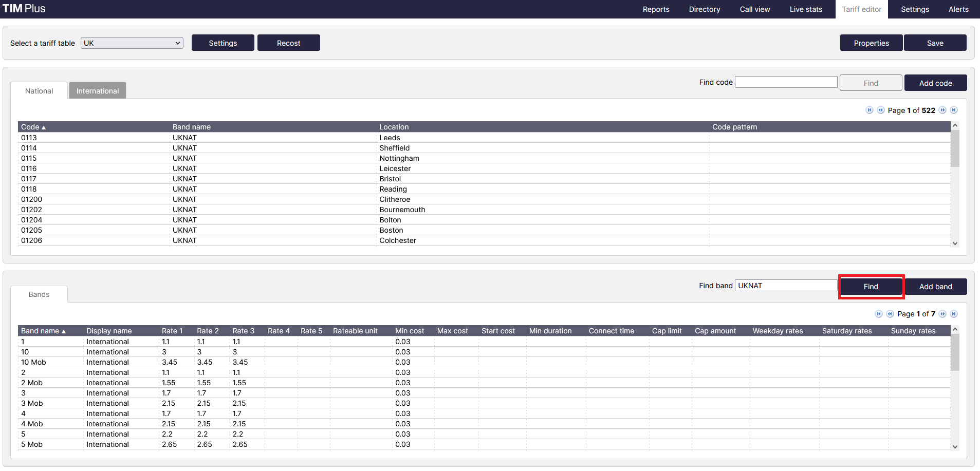
Task: Switch to the International tab
Action: [98, 91]
